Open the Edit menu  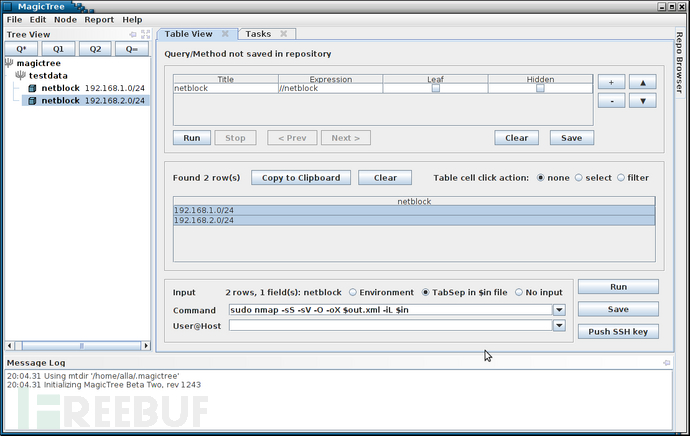(38, 20)
